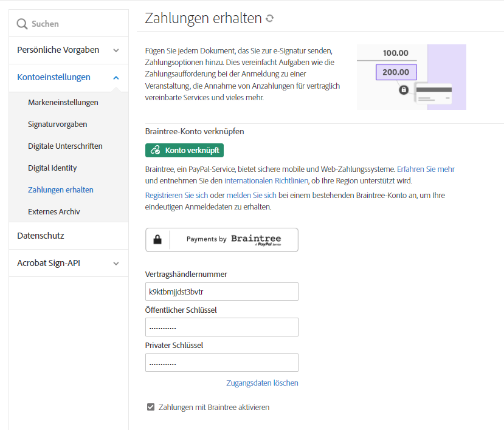Expand Persönliche Vorgaben section
Screen dimensions: 504x430
(116, 50)
